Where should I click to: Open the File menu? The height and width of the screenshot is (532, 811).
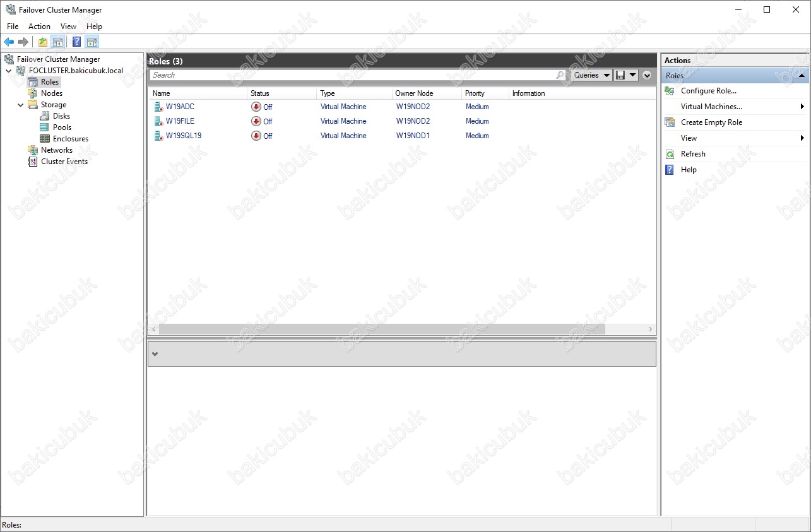[x=13, y=27]
